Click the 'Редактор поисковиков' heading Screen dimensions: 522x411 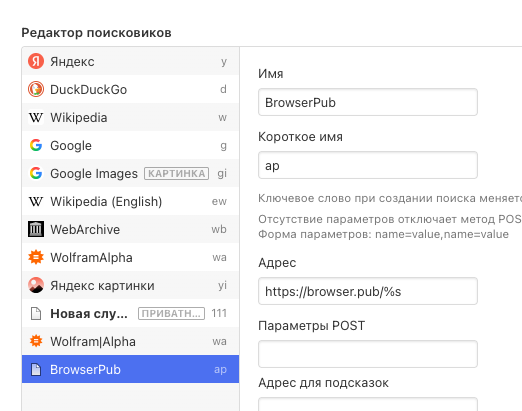pyautogui.click(x=96, y=33)
